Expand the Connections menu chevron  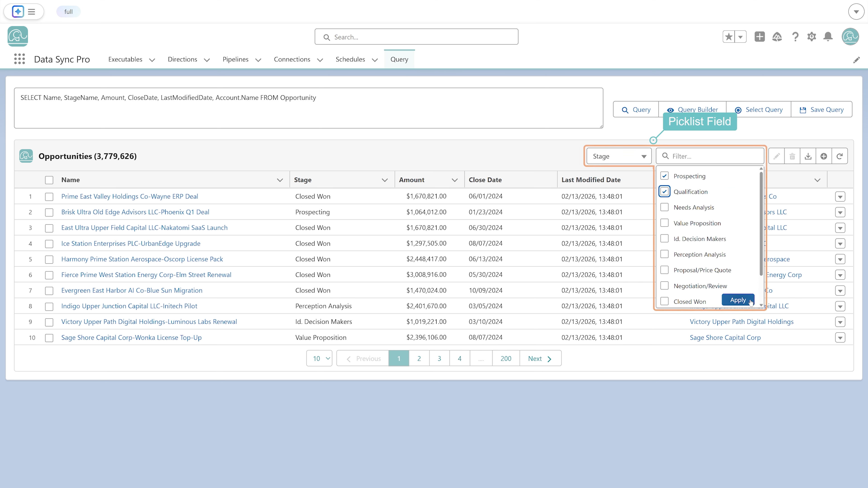pyautogui.click(x=320, y=60)
